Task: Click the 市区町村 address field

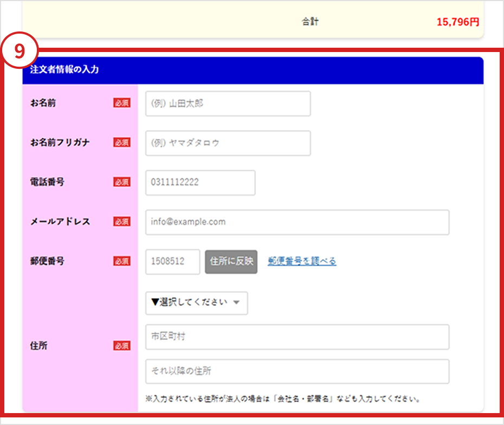Action: tap(297, 337)
